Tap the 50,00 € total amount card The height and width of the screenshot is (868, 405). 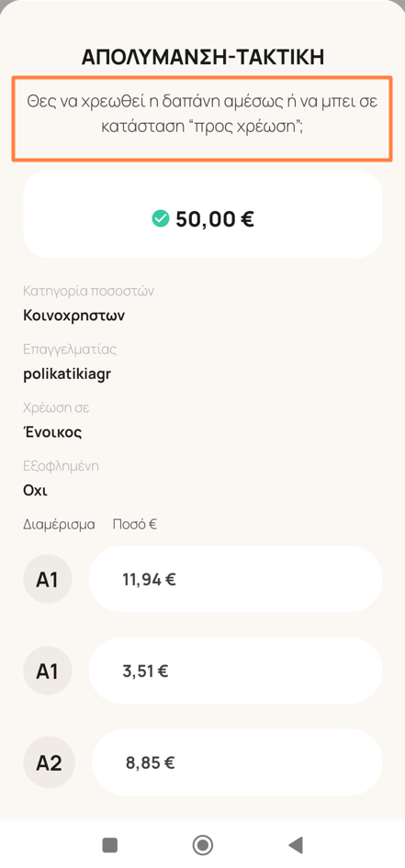pos(203,214)
